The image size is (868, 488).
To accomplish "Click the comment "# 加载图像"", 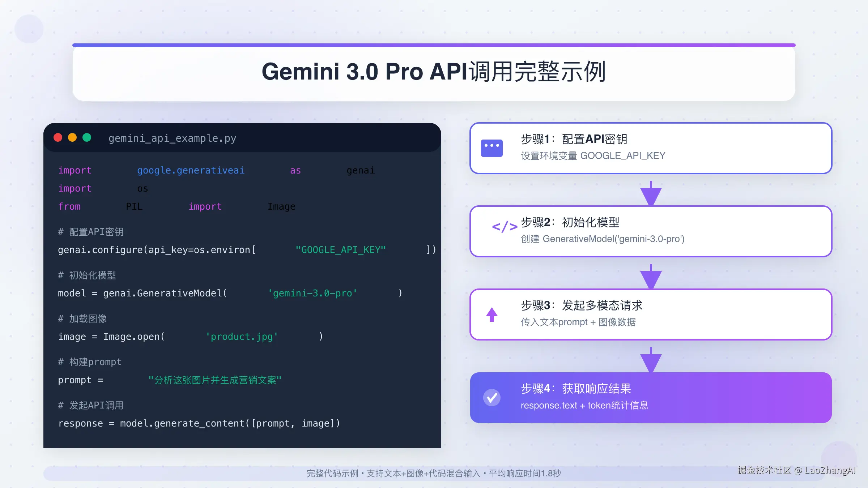I will [82, 318].
